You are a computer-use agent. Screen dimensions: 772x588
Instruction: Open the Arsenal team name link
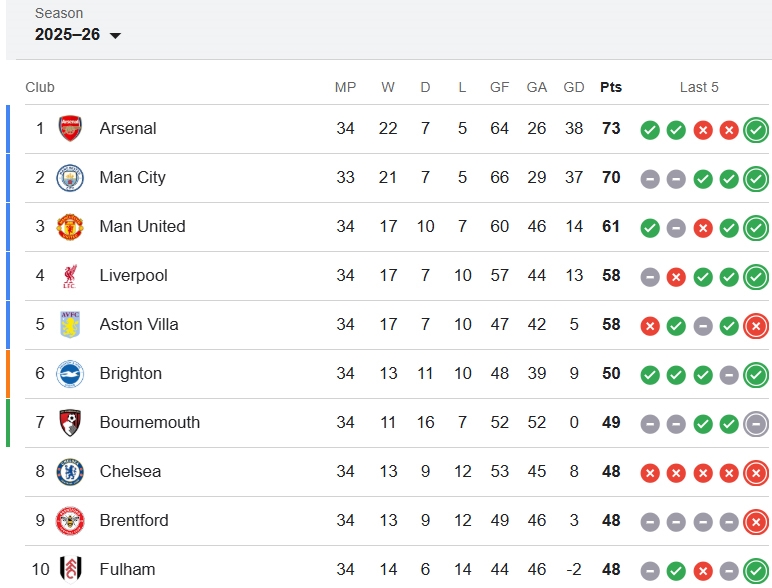(128, 128)
